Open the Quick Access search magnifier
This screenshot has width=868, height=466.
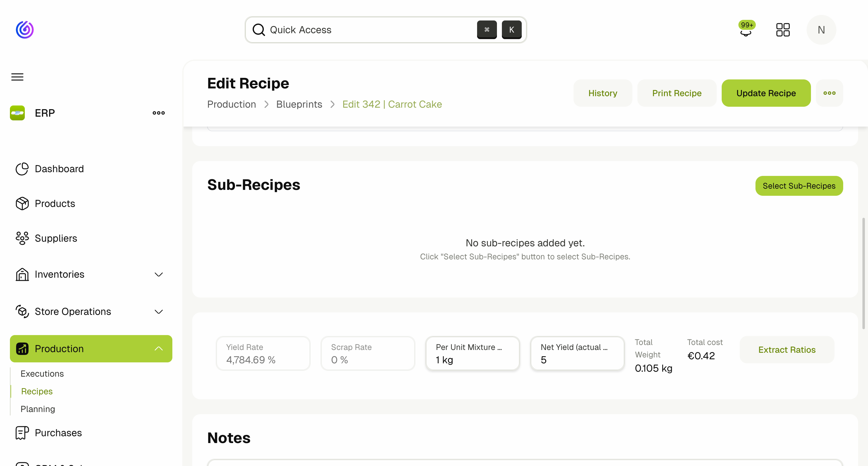pos(259,30)
